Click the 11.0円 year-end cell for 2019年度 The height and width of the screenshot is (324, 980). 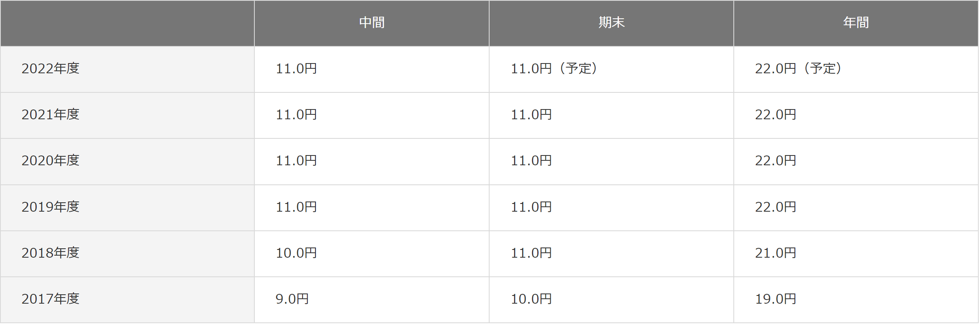pyautogui.click(x=611, y=208)
